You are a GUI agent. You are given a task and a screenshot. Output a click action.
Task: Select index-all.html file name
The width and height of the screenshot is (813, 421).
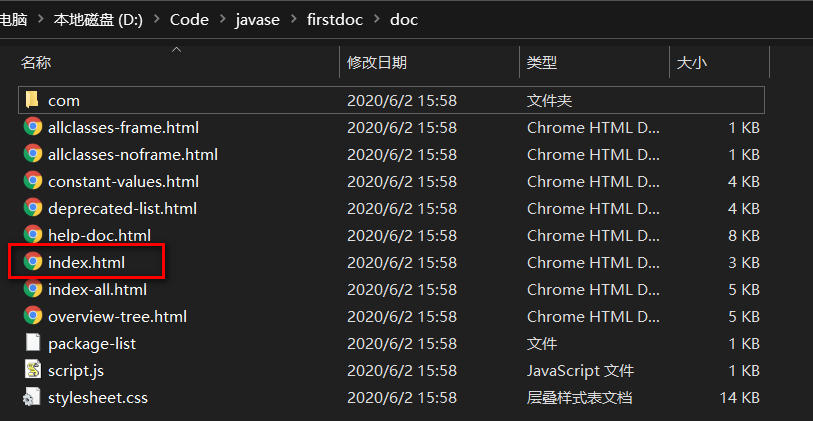[x=97, y=289]
